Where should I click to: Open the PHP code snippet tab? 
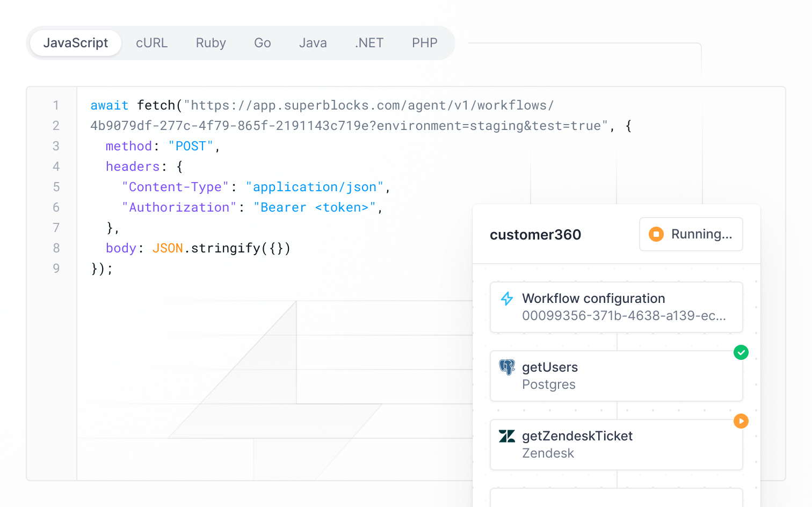point(424,42)
